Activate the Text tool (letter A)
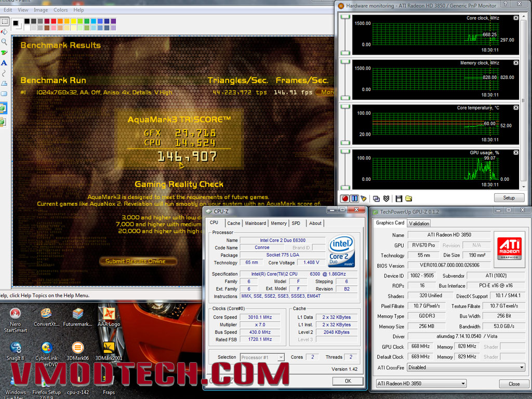 pyautogui.click(x=4, y=63)
